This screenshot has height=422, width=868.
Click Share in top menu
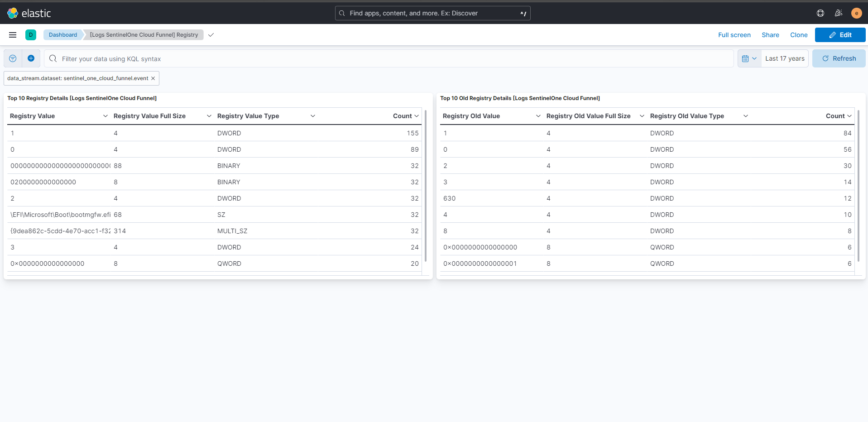770,35
